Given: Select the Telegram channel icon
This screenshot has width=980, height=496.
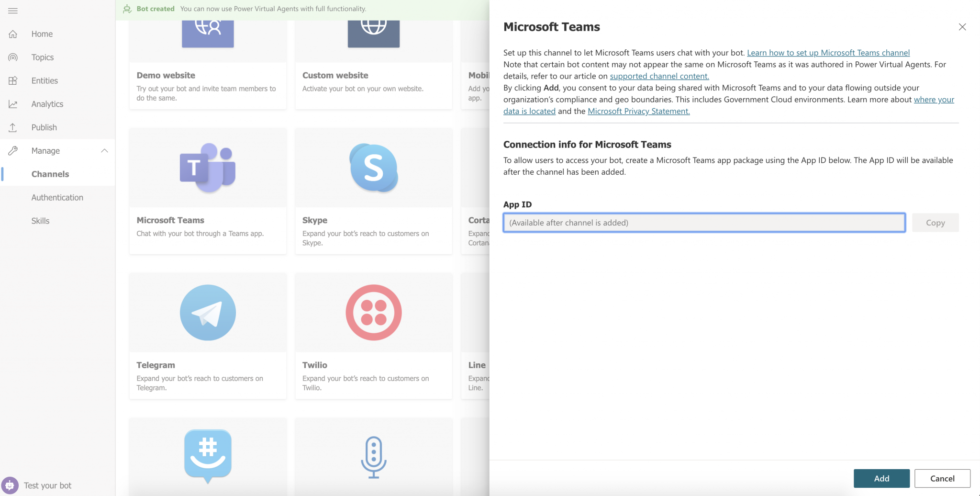Looking at the screenshot, I should tap(207, 312).
